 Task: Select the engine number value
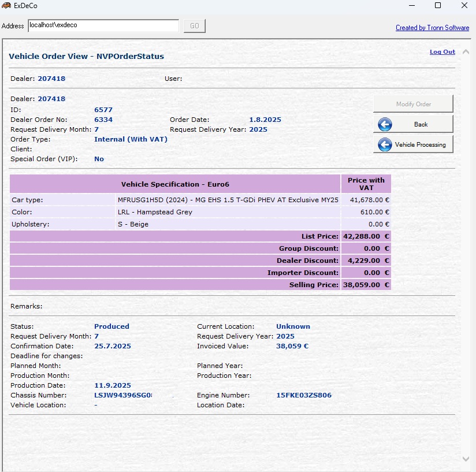[x=304, y=396]
